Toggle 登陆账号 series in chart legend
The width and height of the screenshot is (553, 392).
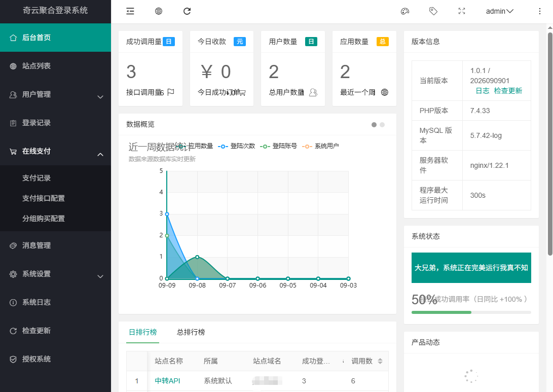pos(278,146)
